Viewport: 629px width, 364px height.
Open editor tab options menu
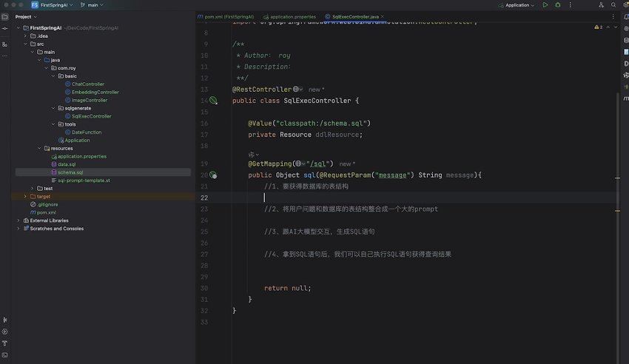click(613, 16)
